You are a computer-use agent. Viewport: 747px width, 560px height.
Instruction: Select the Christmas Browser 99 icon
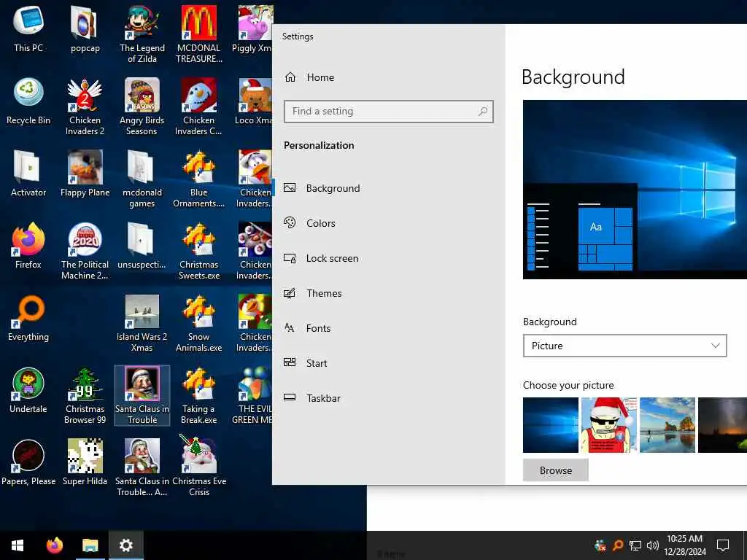click(x=85, y=395)
